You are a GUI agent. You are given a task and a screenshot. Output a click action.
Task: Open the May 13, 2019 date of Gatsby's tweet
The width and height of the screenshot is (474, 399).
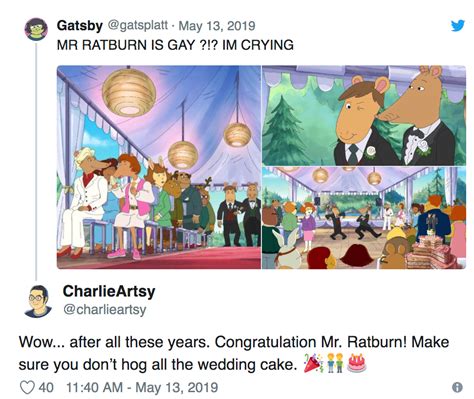point(217,26)
